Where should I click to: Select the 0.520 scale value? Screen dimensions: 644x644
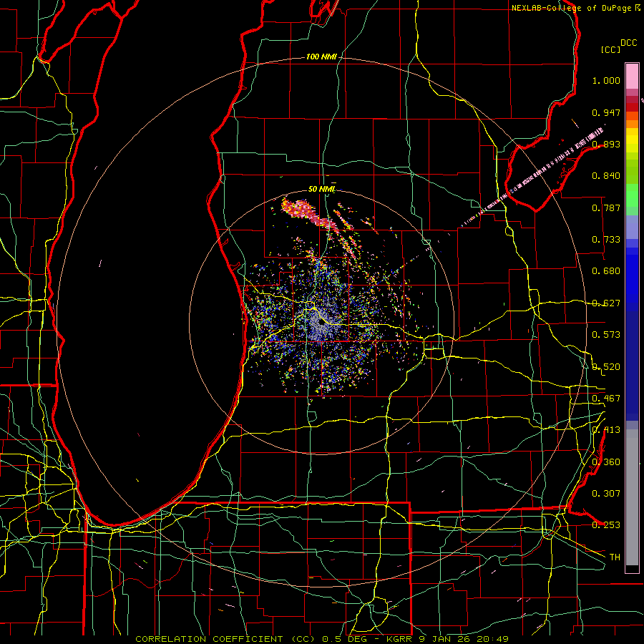tap(606, 367)
